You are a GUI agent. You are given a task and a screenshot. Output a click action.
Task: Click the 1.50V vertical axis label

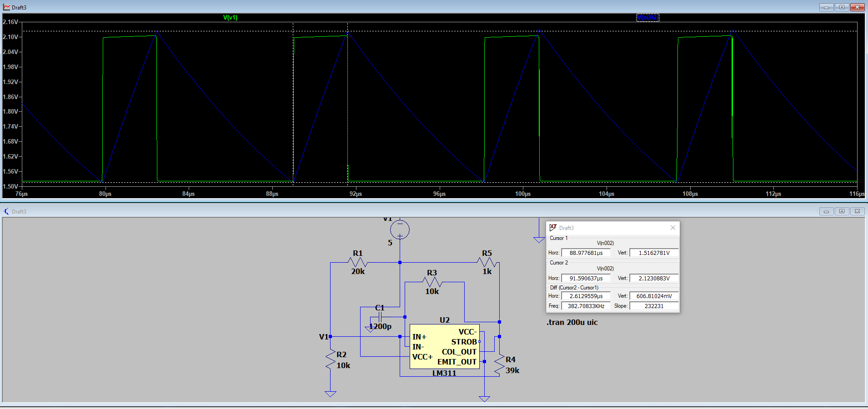click(x=10, y=186)
